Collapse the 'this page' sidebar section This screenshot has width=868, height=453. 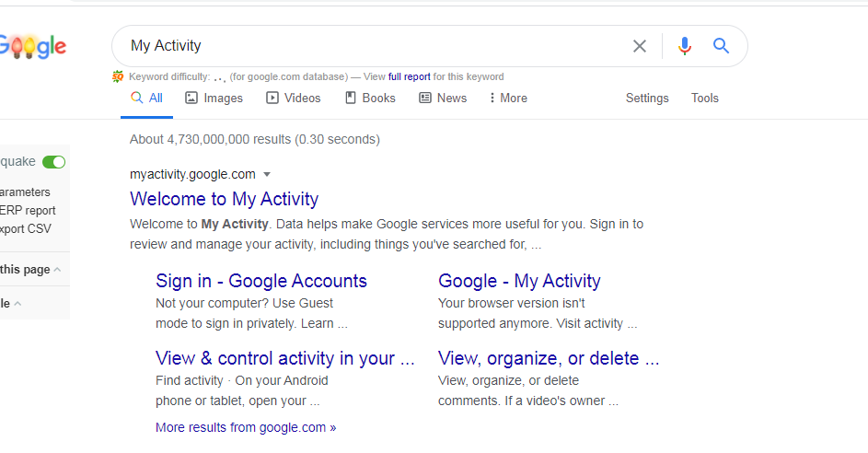point(57,270)
